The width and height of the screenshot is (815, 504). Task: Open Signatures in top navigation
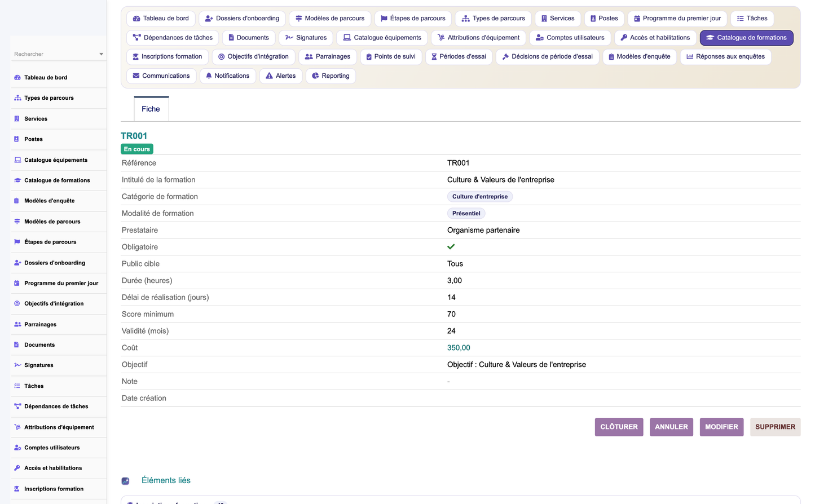pyautogui.click(x=306, y=38)
